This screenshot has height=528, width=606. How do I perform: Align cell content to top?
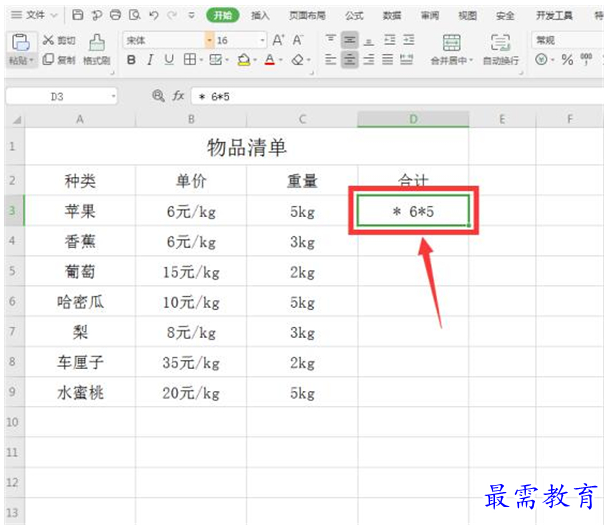(x=330, y=39)
